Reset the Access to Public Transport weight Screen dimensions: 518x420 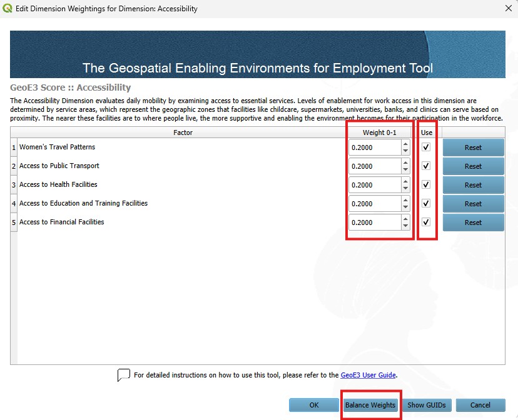pyautogui.click(x=473, y=166)
